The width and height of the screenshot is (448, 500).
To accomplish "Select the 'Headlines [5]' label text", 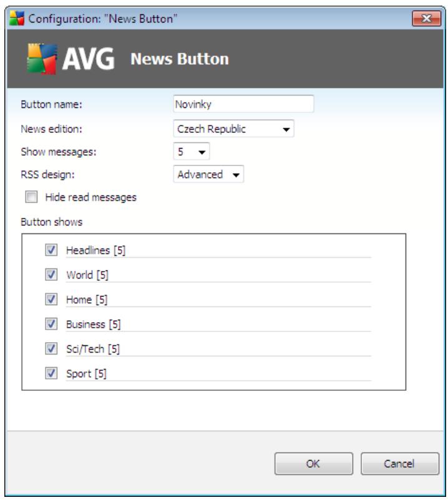I will point(95,250).
